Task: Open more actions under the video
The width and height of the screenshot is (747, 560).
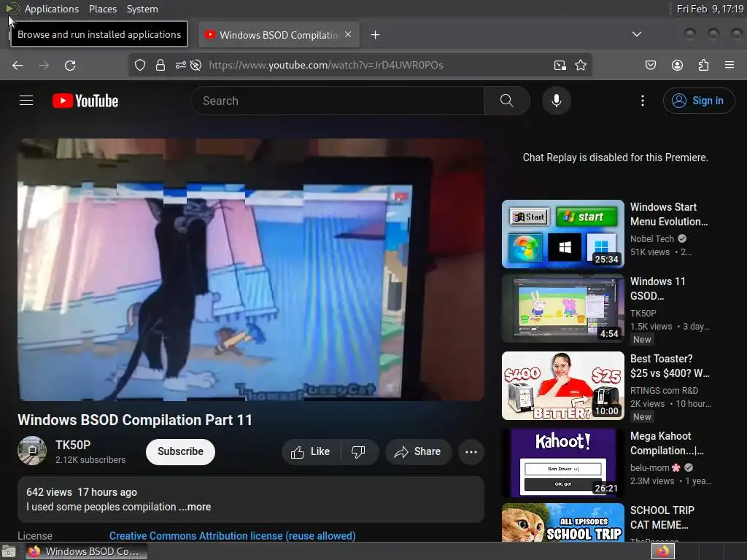Action: [x=471, y=451]
